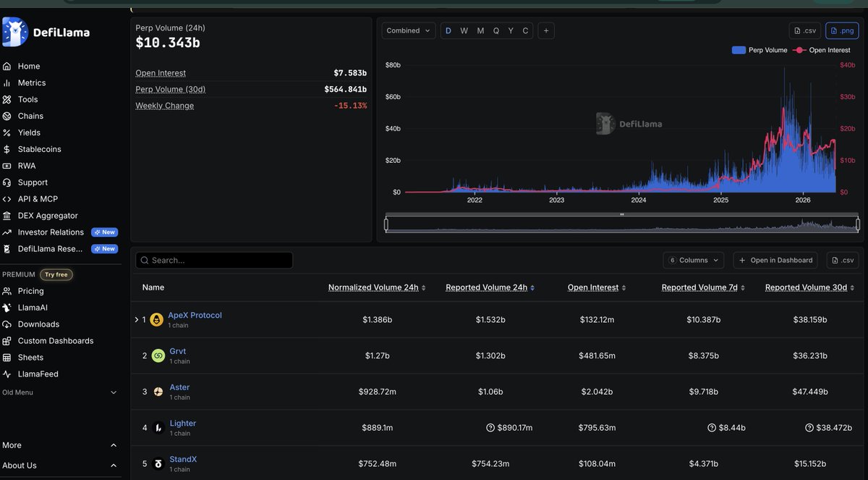Click the Grvt token logo

(x=158, y=355)
